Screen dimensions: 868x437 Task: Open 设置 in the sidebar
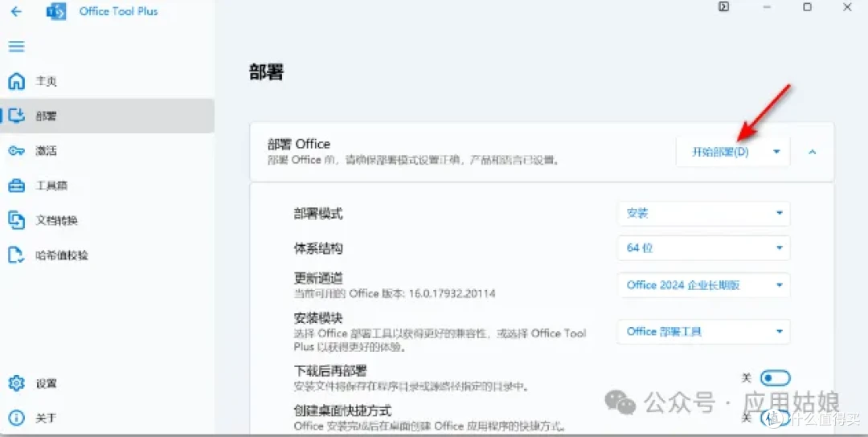tap(107, 383)
